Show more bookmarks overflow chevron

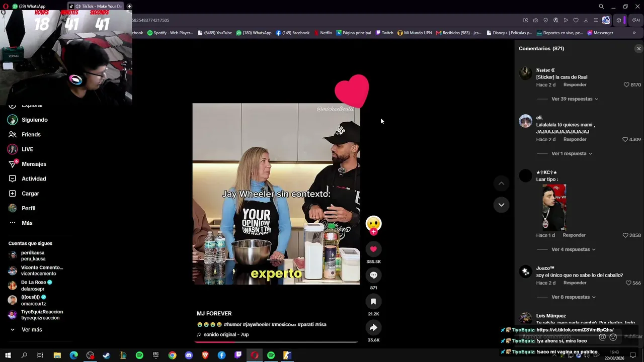click(634, 33)
